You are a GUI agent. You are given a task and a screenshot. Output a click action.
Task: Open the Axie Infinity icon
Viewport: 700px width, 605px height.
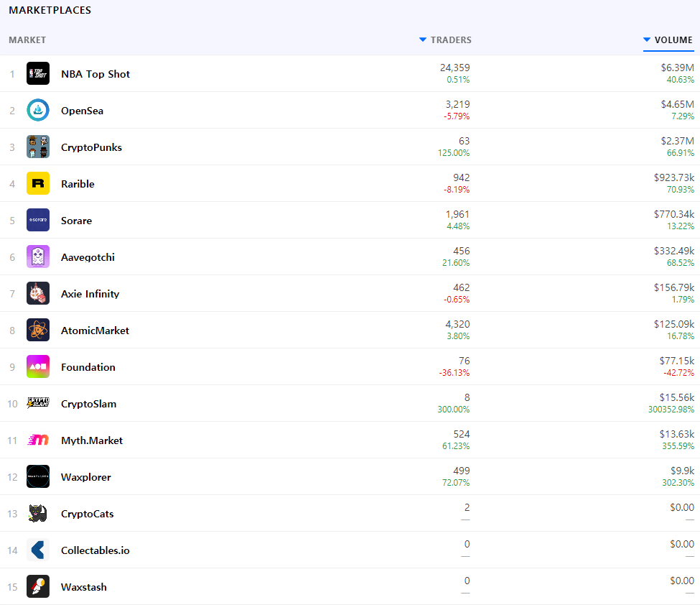coord(38,293)
